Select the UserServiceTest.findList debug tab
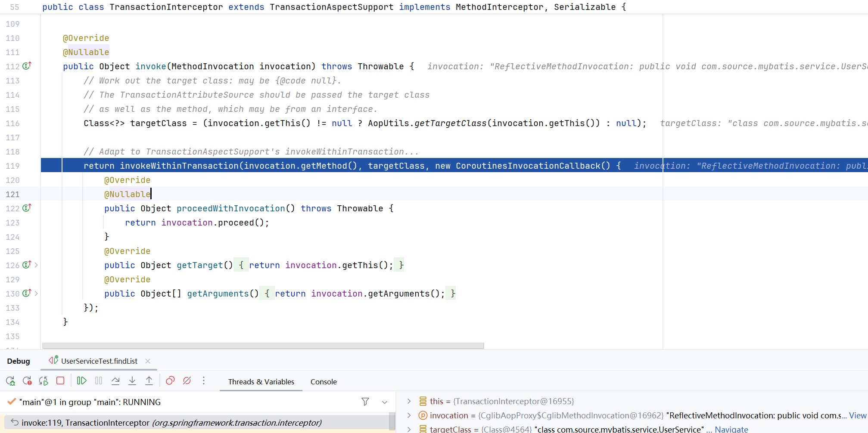 point(99,361)
